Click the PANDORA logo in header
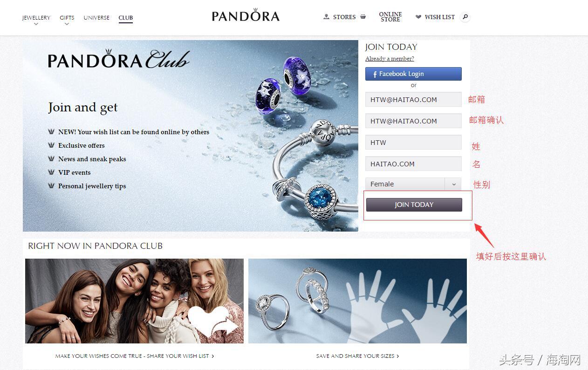This screenshot has width=588, height=370. (246, 15)
